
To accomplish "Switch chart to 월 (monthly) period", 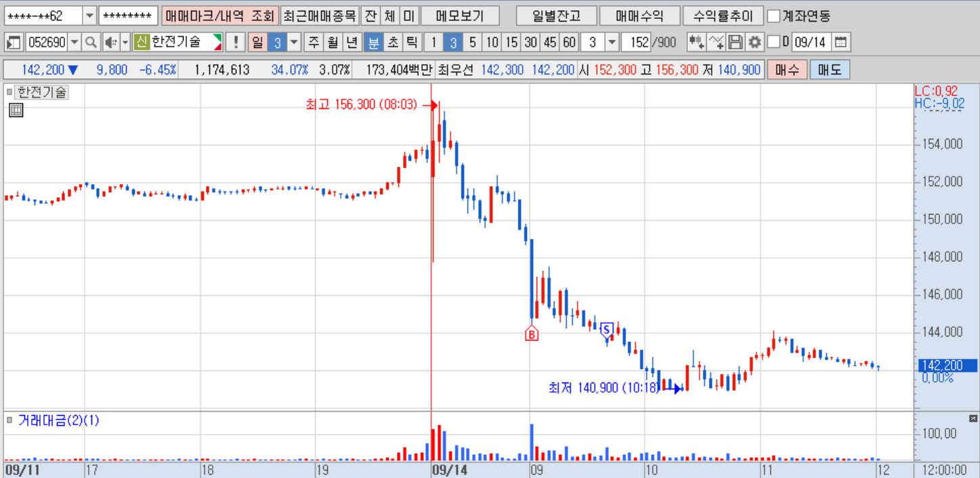I will click(x=333, y=43).
